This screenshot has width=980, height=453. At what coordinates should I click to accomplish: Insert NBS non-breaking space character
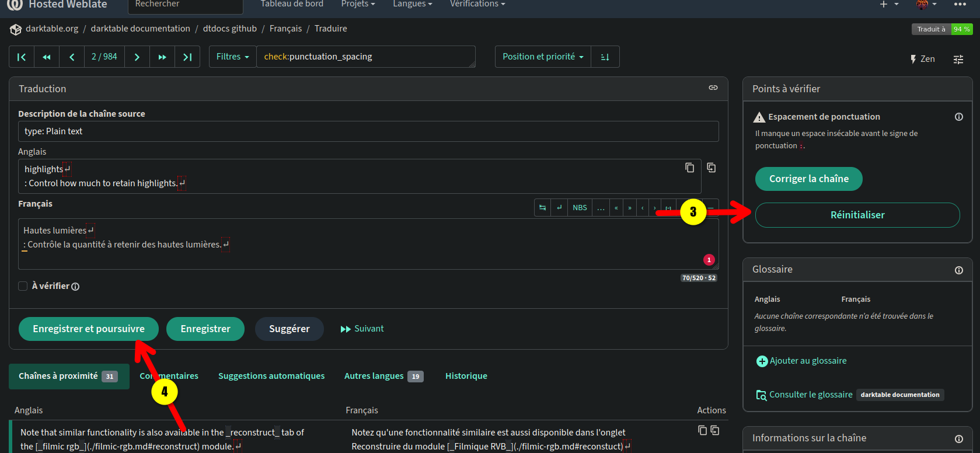tap(580, 208)
